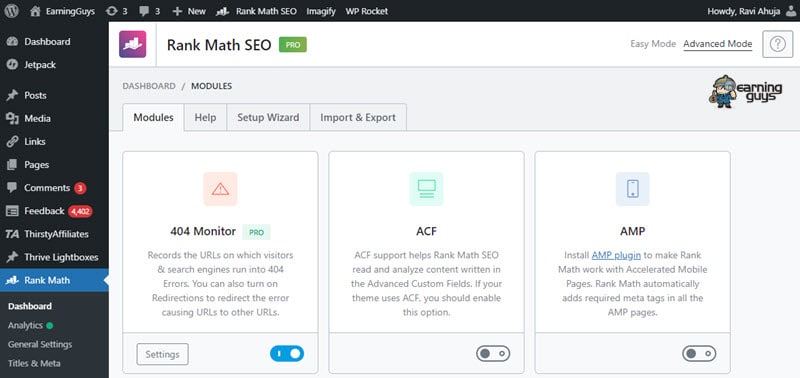Switch to the Help tab
800x378 pixels.
coord(205,117)
